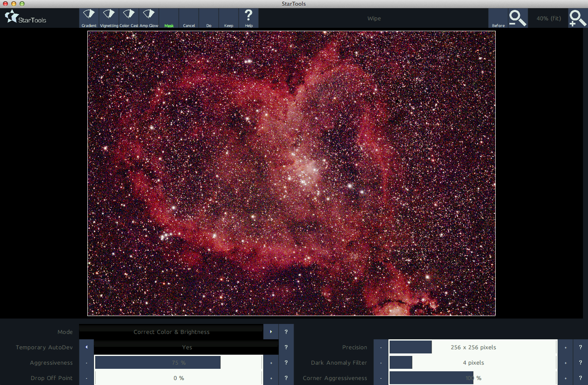Toggle the Before image preview
588x385 pixels.
(x=498, y=18)
